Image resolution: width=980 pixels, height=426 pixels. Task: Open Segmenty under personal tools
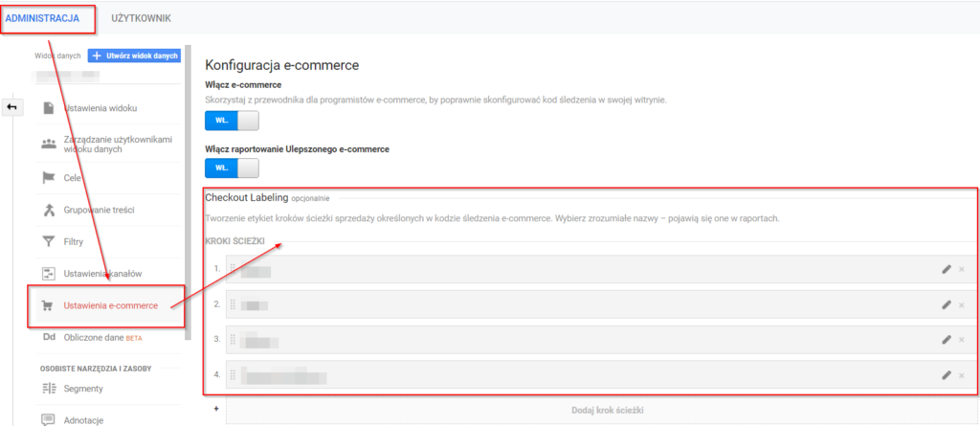click(83, 389)
